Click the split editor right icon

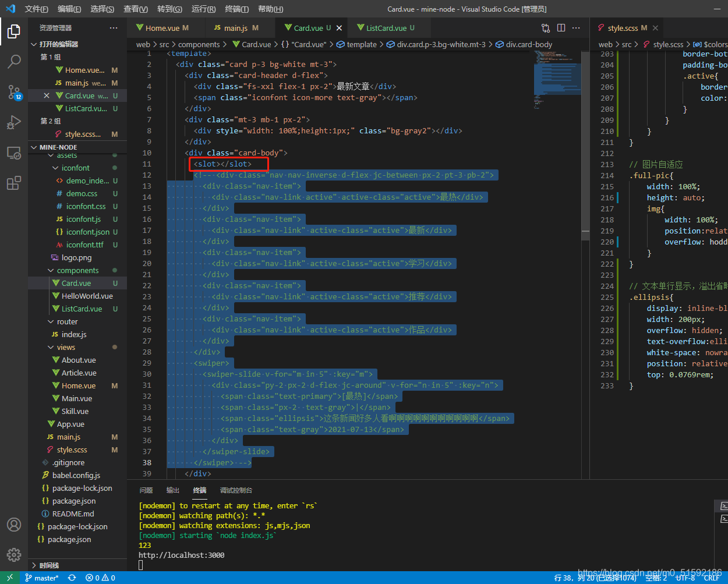point(561,27)
